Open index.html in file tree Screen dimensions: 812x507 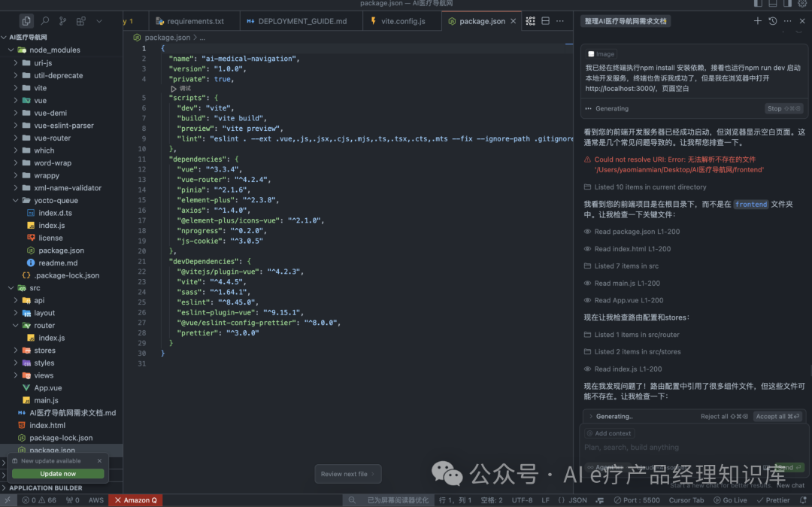pyautogui.click(x=47, y=425)
